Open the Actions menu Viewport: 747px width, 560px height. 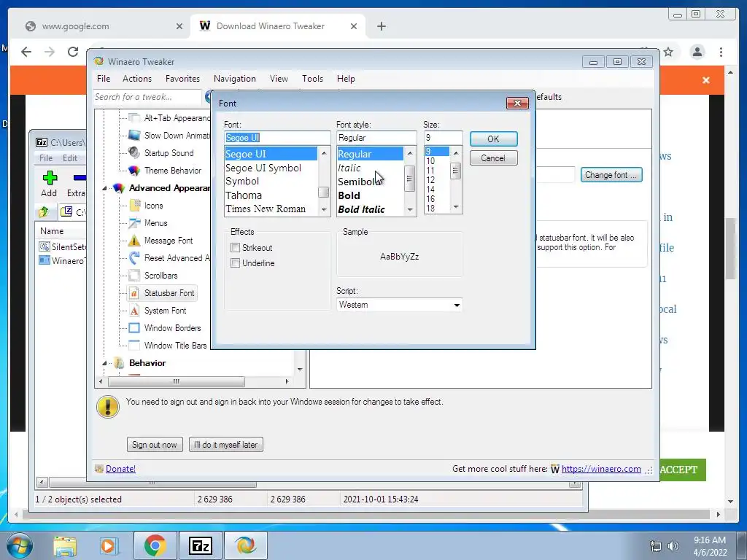pos(137,79)
